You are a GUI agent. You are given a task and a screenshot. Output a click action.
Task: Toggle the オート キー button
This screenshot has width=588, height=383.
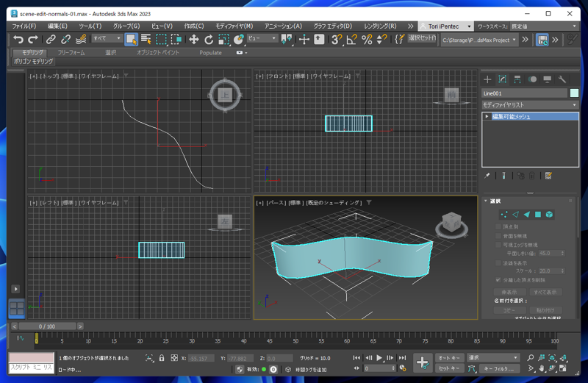(x=449, y=358)
